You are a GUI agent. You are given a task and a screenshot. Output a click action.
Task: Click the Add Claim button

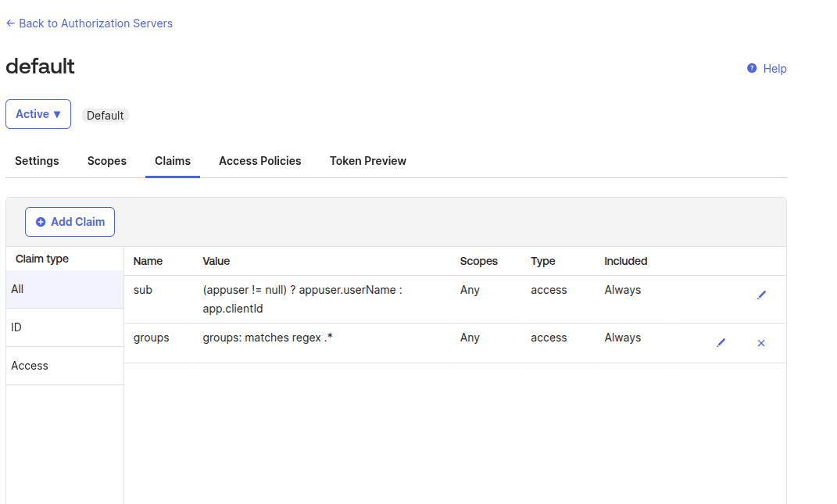point(70,222)
